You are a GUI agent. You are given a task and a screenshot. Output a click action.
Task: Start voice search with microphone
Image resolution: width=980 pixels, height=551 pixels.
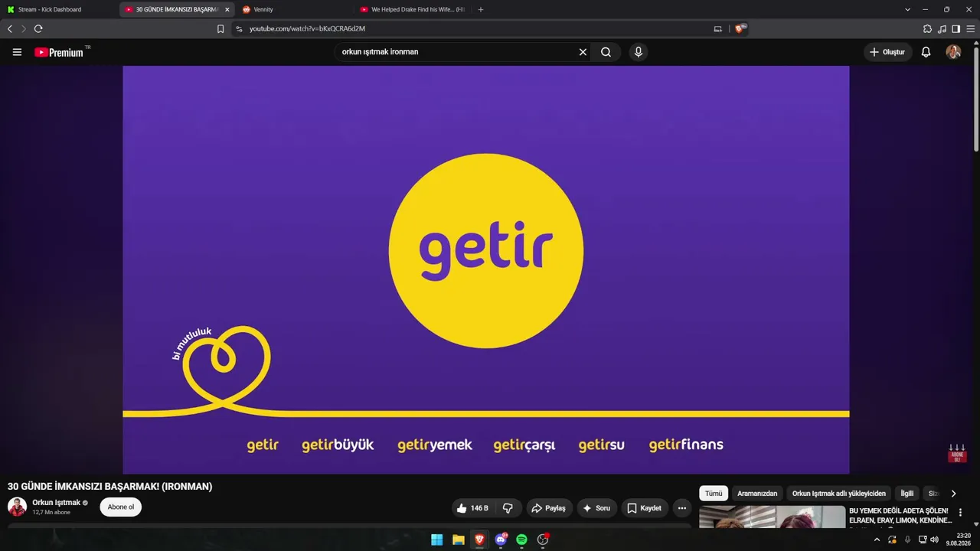638,52
